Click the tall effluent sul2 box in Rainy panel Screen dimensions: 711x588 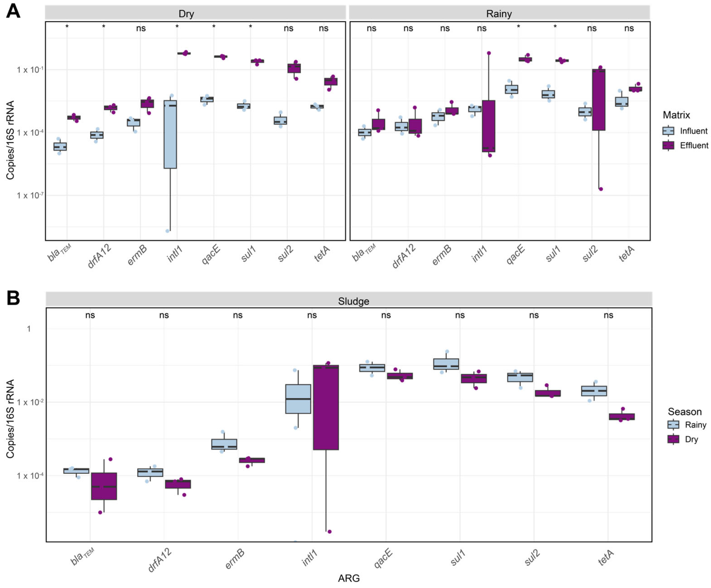click(599, 99)
